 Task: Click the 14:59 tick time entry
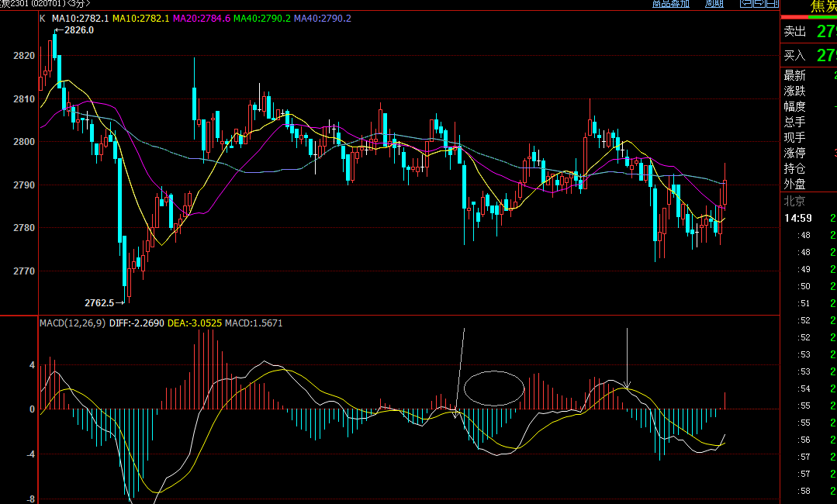tap(798, 218)
